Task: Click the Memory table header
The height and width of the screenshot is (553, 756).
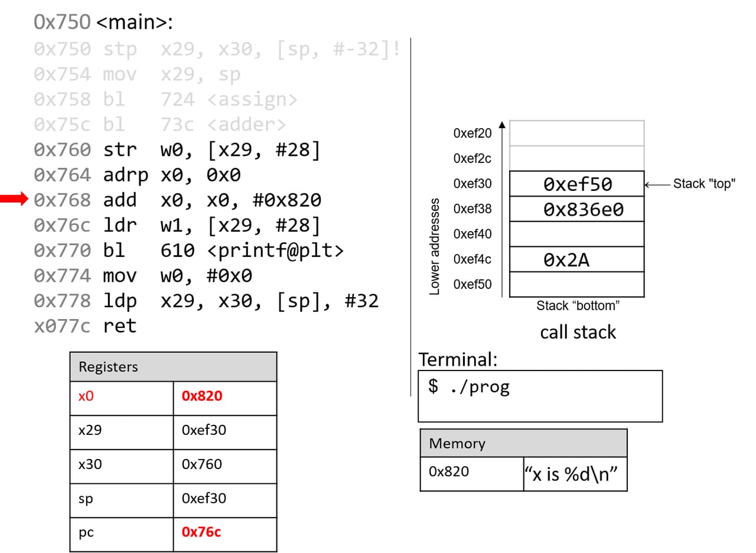Action: click(x=523, y=443)
